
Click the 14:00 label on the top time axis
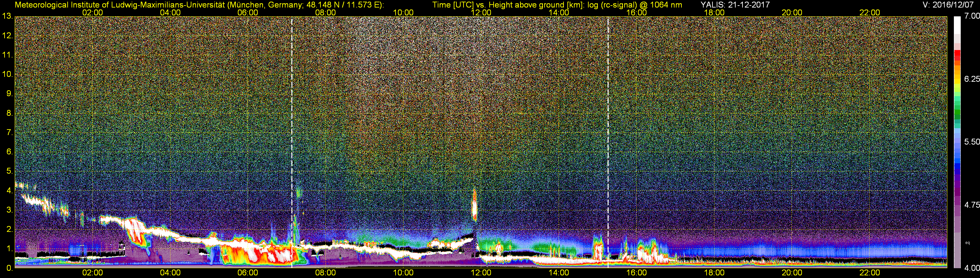[559, 12]
